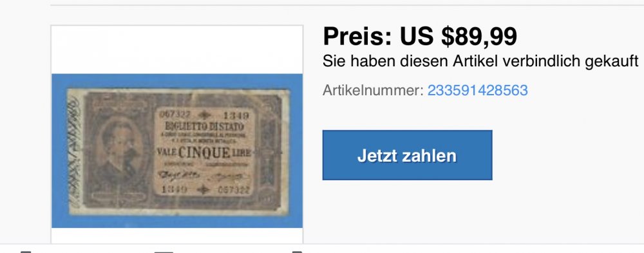Click the middle cut-off icon at bottom edge
The width and height of the screenshot is (644, 253).
[x=164, y=251]
